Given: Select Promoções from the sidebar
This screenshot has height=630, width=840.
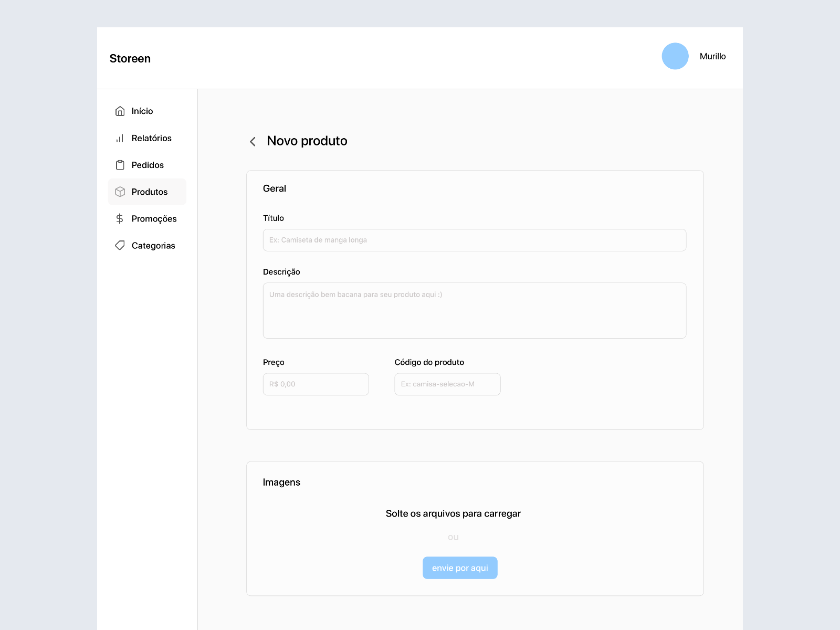Looking at the screenshot, I should [154, 218].
